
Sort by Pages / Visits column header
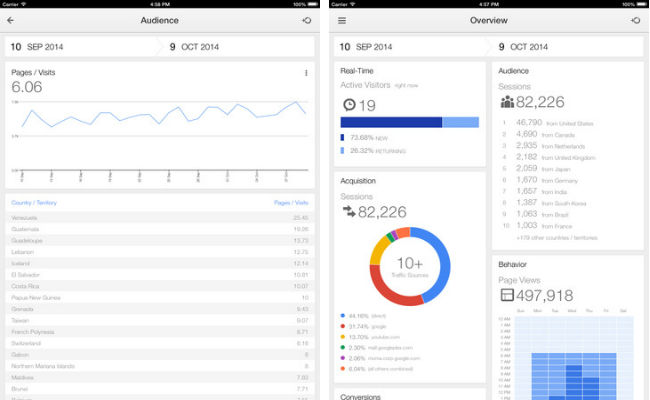click(291, 203)
